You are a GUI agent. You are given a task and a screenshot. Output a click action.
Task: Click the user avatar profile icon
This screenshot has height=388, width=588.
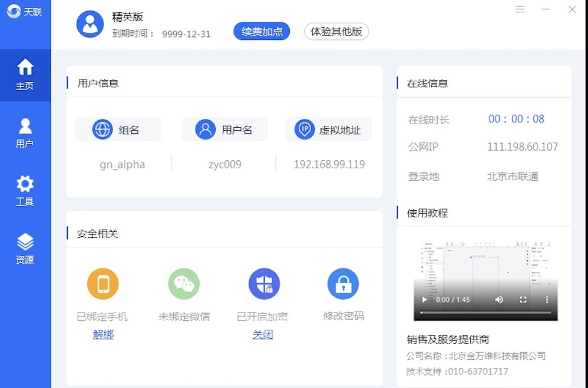pos(90,24)
